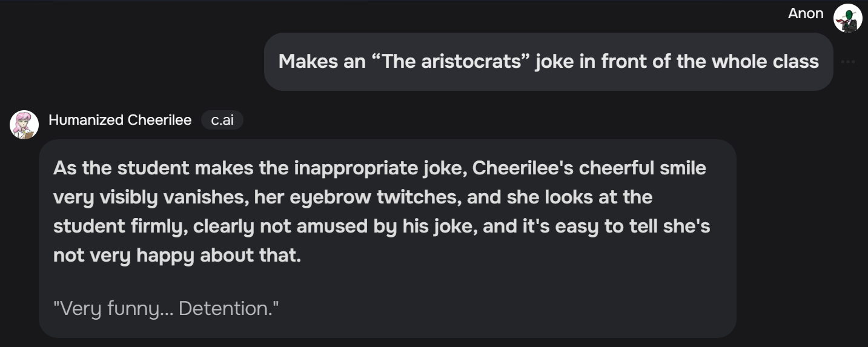Click Anon's profile avatar
Screen dimensions: 868x347
[847, 18]
